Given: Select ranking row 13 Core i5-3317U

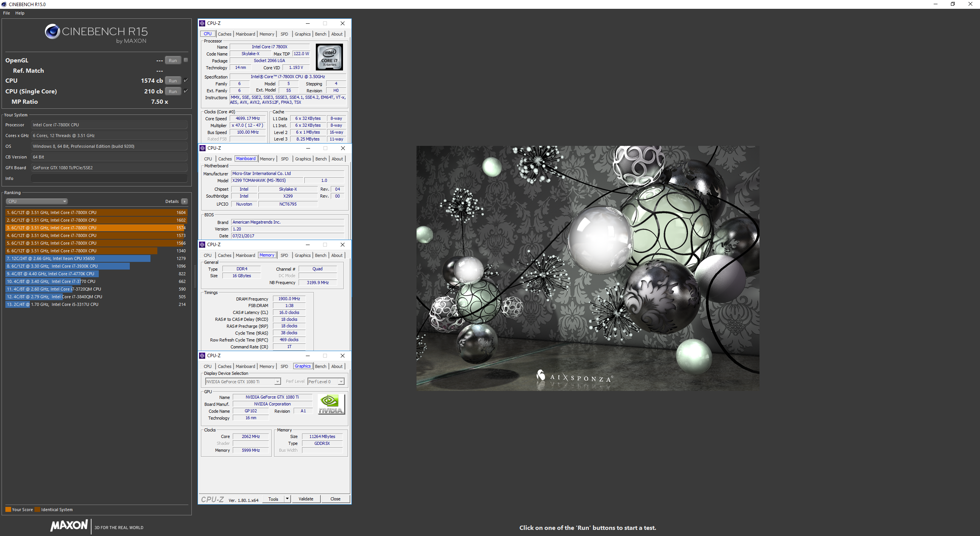Looking at the screenshot, I should click(x=96, y=304).
